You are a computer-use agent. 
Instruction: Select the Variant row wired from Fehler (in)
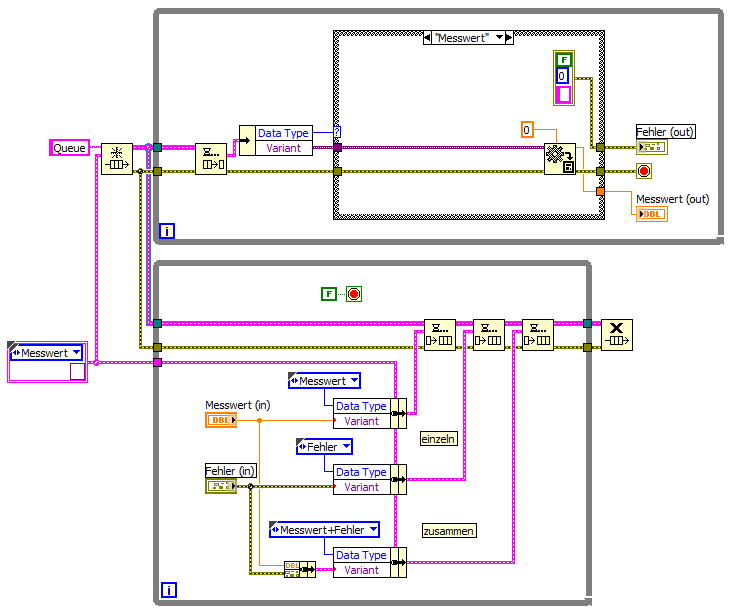pyautogui.click(x=361, y=487)
